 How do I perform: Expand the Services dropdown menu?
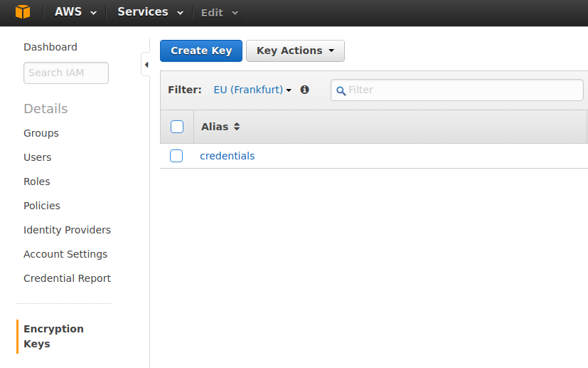tap(150, 12)
